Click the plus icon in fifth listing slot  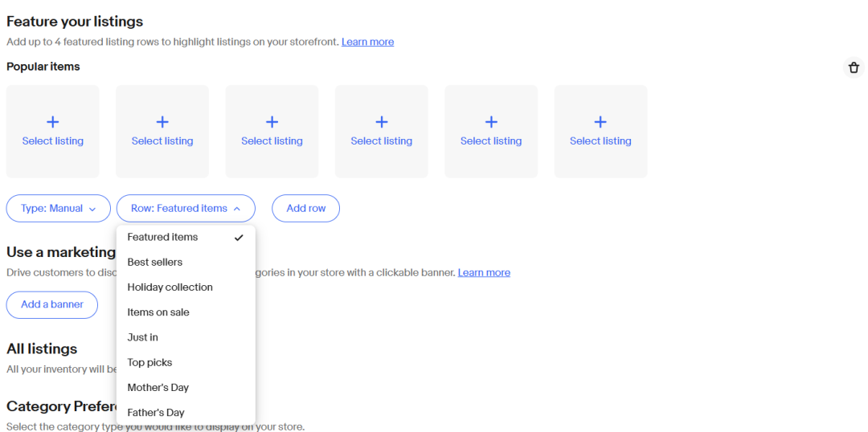(x=491, y=122)
